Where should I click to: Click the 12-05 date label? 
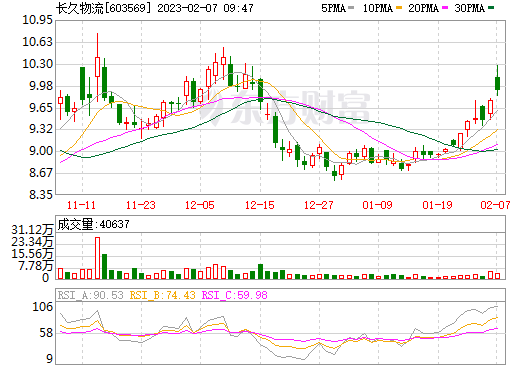pyautogui.click(x=200, y=205)
